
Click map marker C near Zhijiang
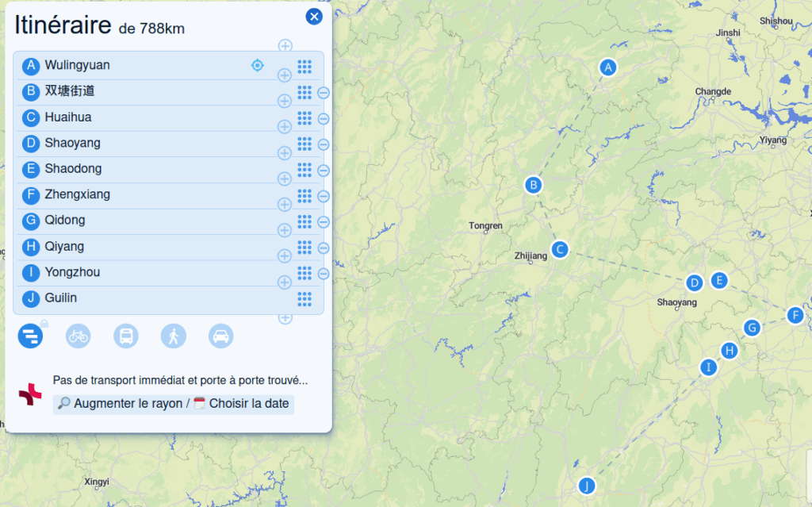point(560,249)
